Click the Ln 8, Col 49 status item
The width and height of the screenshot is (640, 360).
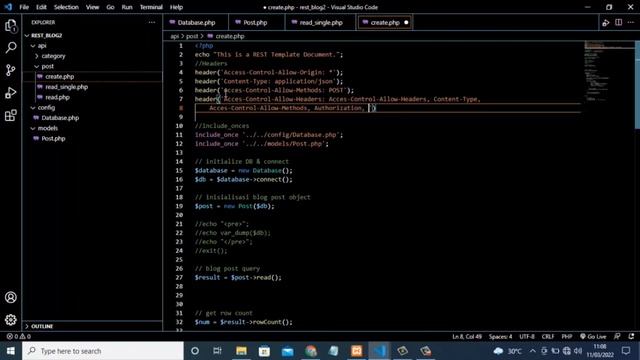467,336
